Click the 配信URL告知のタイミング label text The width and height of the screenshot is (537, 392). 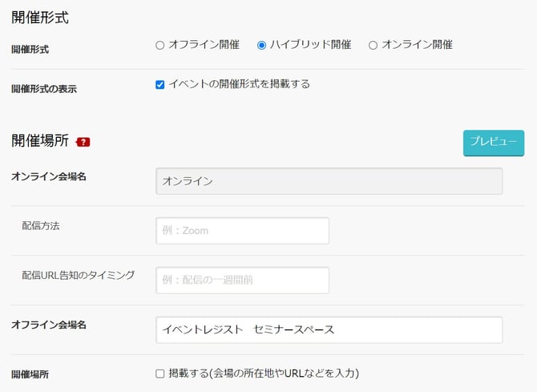[x=78, y=275]
